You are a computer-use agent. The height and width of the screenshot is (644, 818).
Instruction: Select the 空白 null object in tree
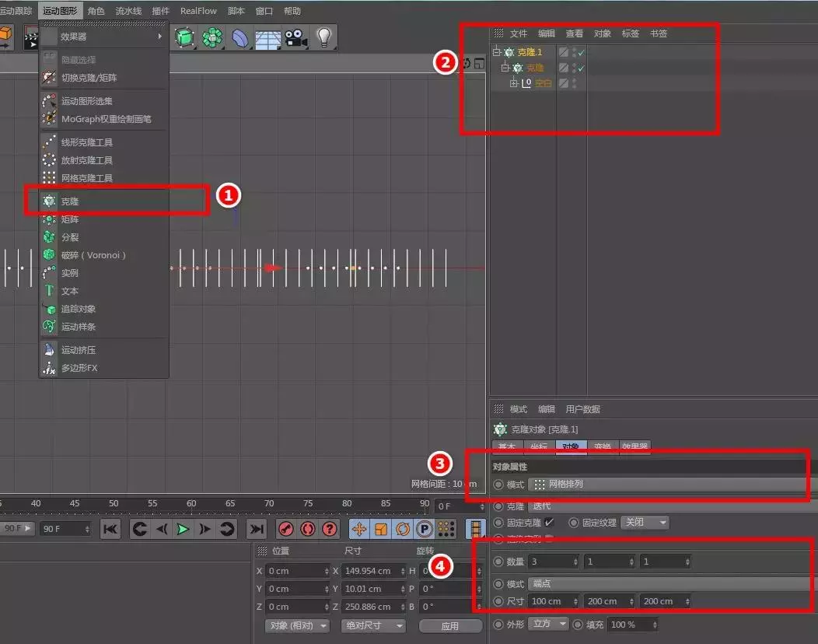[x=543, y=83]
